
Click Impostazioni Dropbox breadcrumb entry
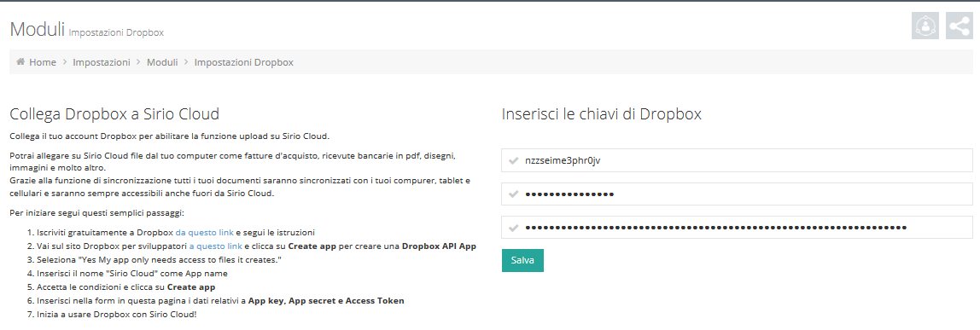[x=244, y=62]
